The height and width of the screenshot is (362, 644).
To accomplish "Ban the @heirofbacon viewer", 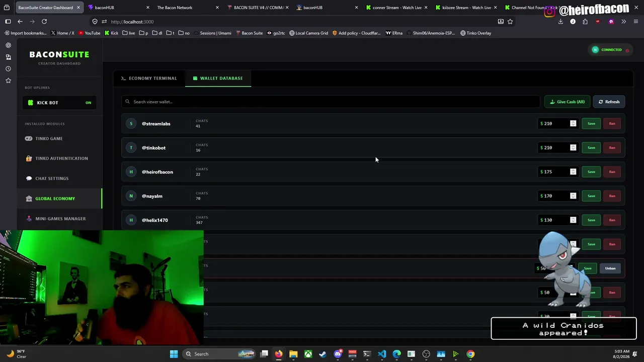I will point(612,172).
